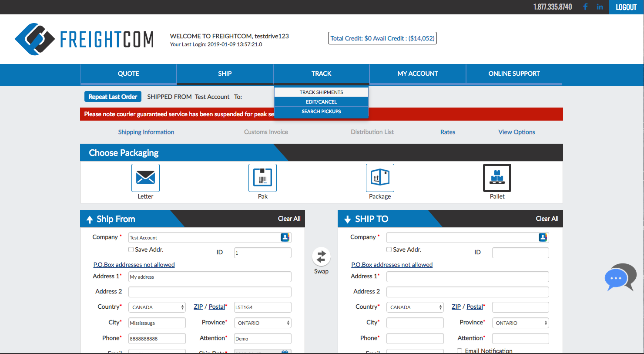The height and width of the screenshot is (354, 644).
Task: Click ZIP link in Ship From
Action: click(x=198, y=307)
